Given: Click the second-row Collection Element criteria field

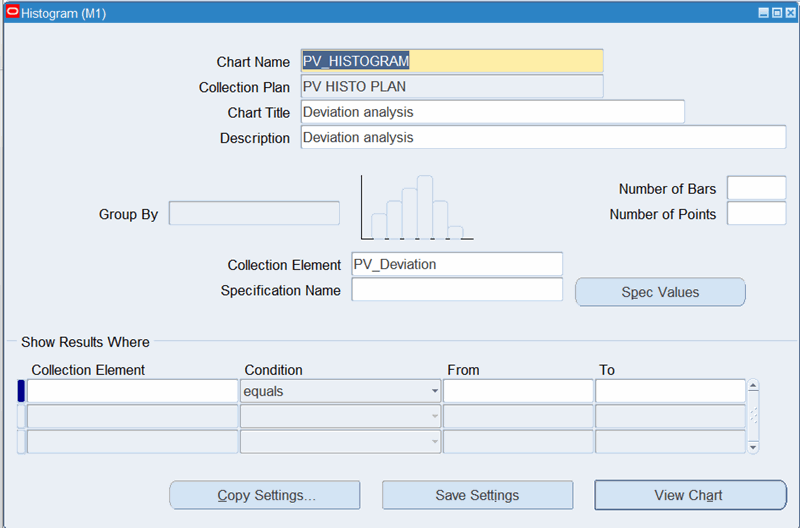Looking at the screenshot, I should [x=133, y=416].
